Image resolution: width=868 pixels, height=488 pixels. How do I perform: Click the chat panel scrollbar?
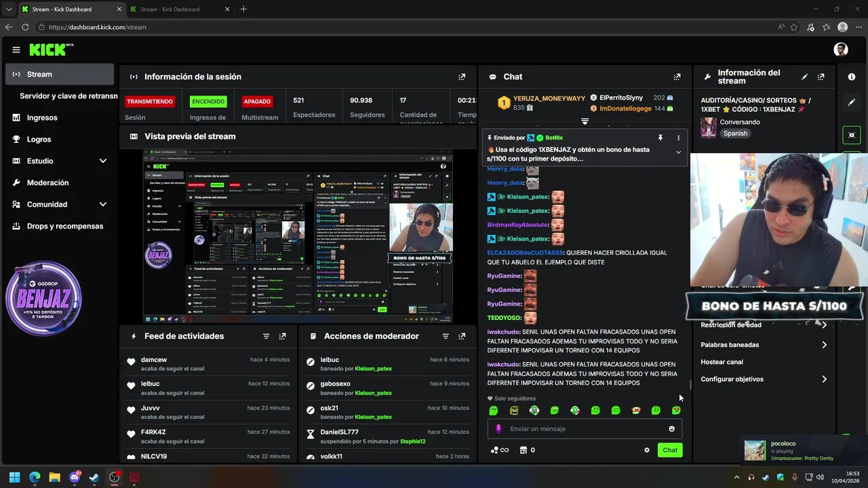[x=690, y=384]
